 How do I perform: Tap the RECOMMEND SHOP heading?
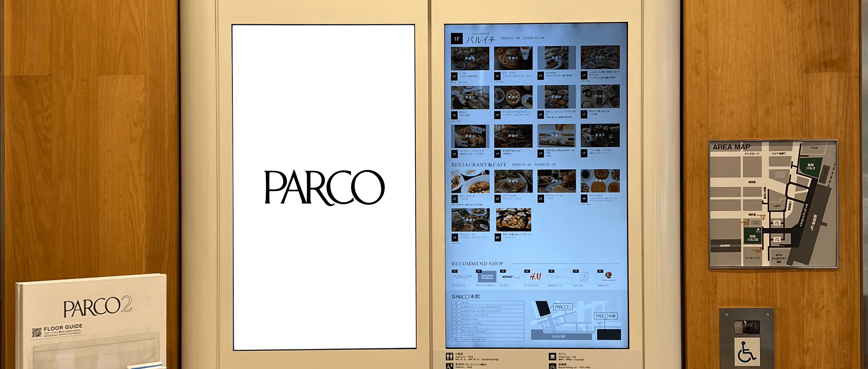(477, 263)
